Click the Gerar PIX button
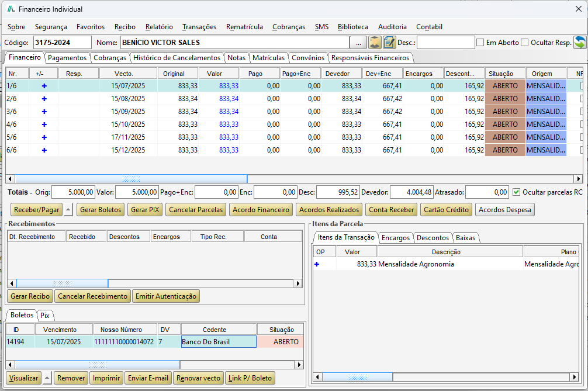 145,210
